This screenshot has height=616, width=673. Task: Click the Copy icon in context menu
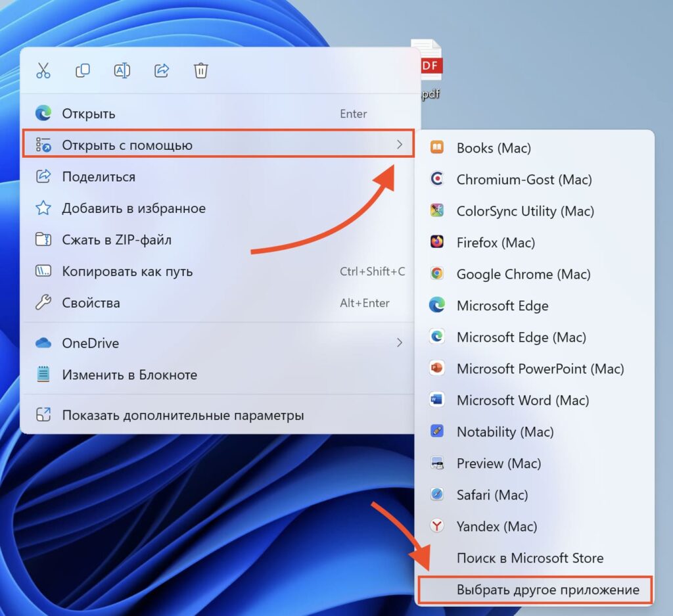82,70
